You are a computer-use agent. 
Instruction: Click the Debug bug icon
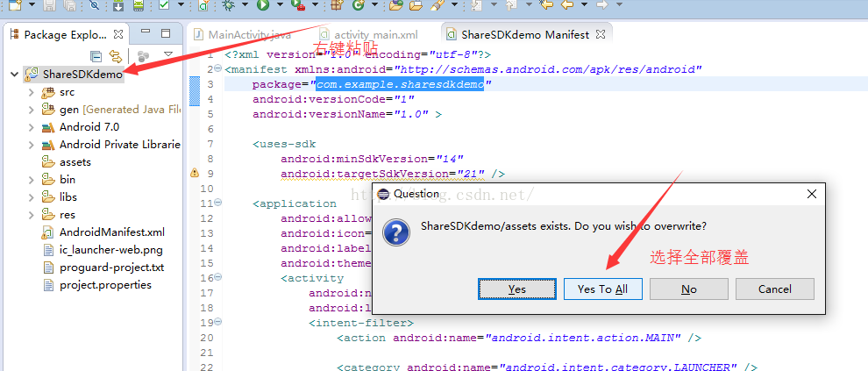tap(227, 5)
